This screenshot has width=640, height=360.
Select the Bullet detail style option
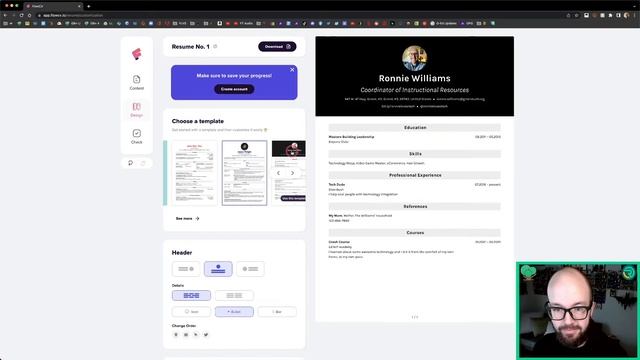234,312
